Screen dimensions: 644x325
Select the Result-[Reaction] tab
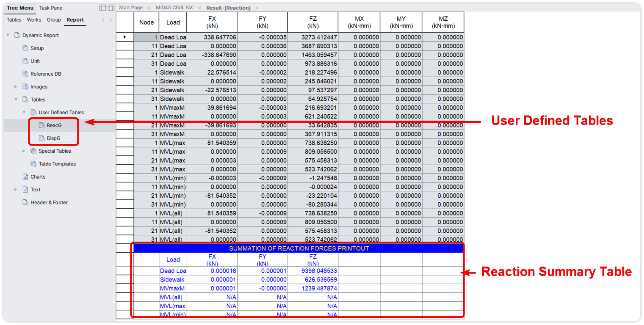[x=228, y=8]
